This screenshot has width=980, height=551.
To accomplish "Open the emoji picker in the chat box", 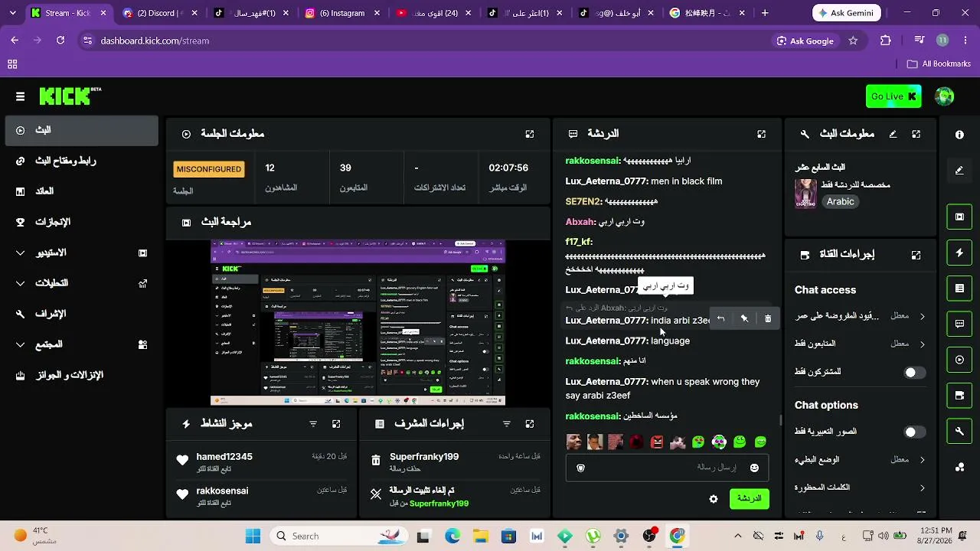I will (x=754, y=468).
